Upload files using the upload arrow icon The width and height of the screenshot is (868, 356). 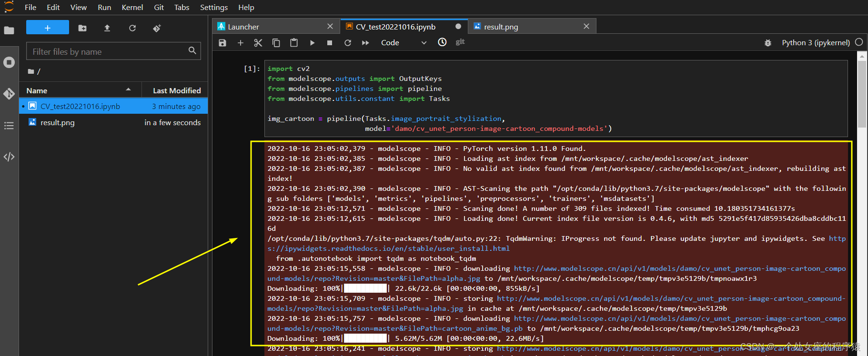click(107, 28)
